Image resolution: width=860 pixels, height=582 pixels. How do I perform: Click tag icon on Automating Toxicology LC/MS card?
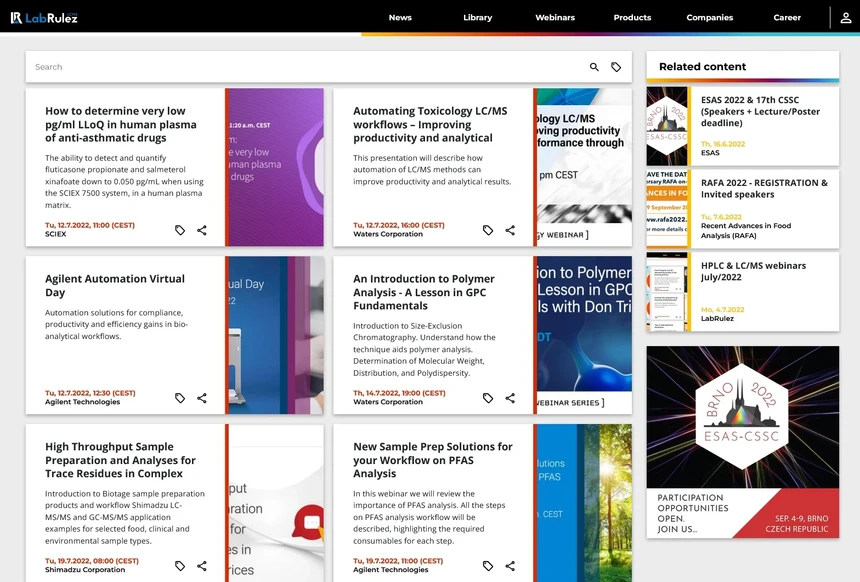pos(488,230)
